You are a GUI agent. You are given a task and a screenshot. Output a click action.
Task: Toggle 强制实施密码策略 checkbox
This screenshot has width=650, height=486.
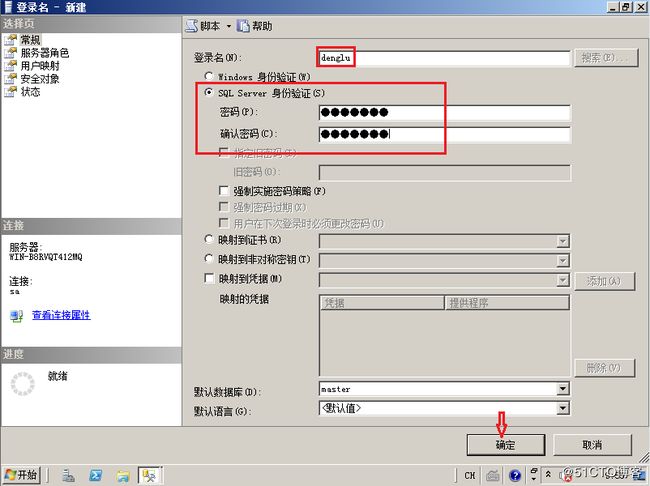click(224, 191)
